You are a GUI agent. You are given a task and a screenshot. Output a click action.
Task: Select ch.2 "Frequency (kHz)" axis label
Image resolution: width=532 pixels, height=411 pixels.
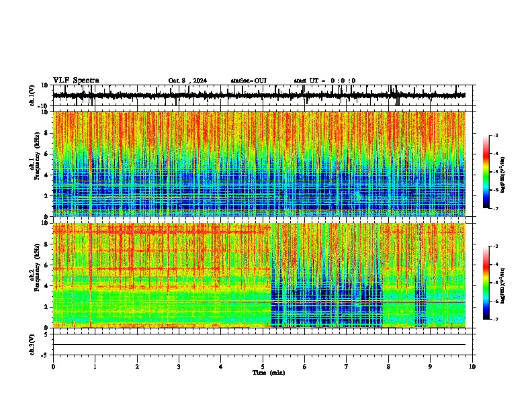coord(38,267)
